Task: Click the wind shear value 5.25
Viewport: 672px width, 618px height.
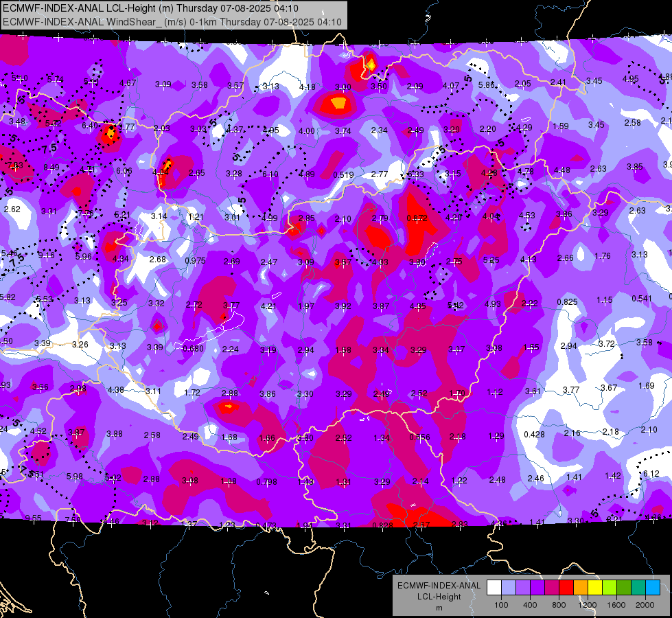Action: [491, 260]
